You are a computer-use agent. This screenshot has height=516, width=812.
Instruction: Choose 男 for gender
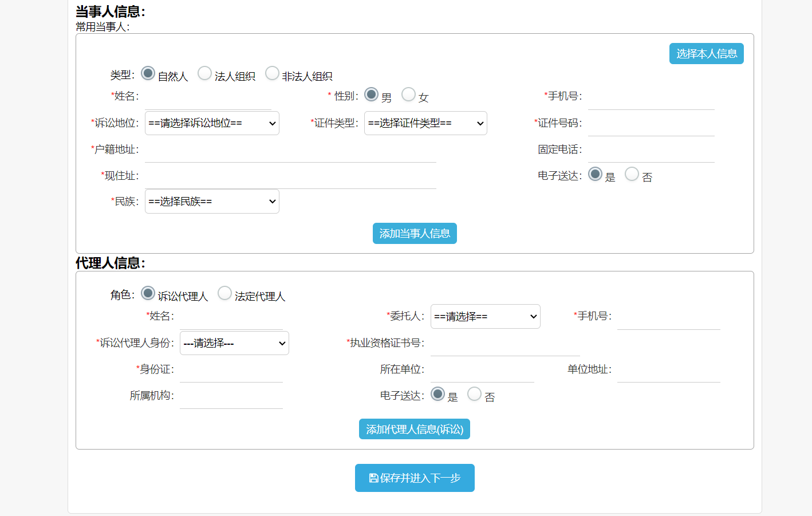tap(371, 94)
